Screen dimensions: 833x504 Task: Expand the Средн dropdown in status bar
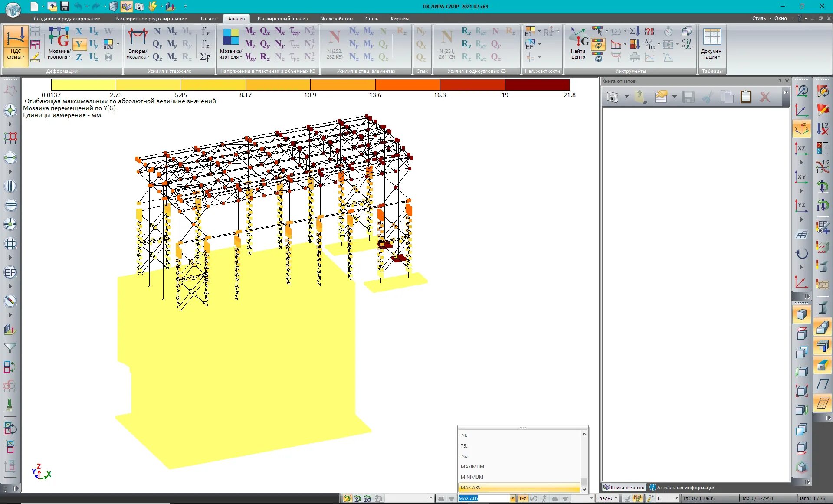coord(616,498)
